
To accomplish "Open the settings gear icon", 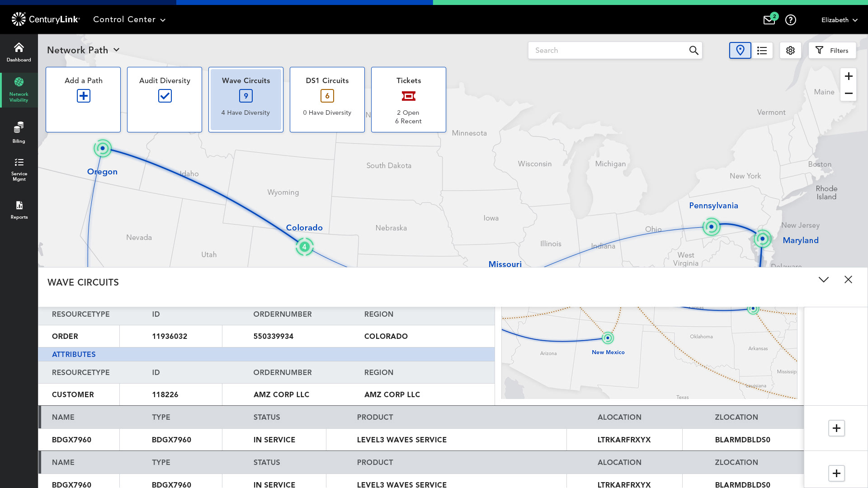I will click(x=790, y=51).
